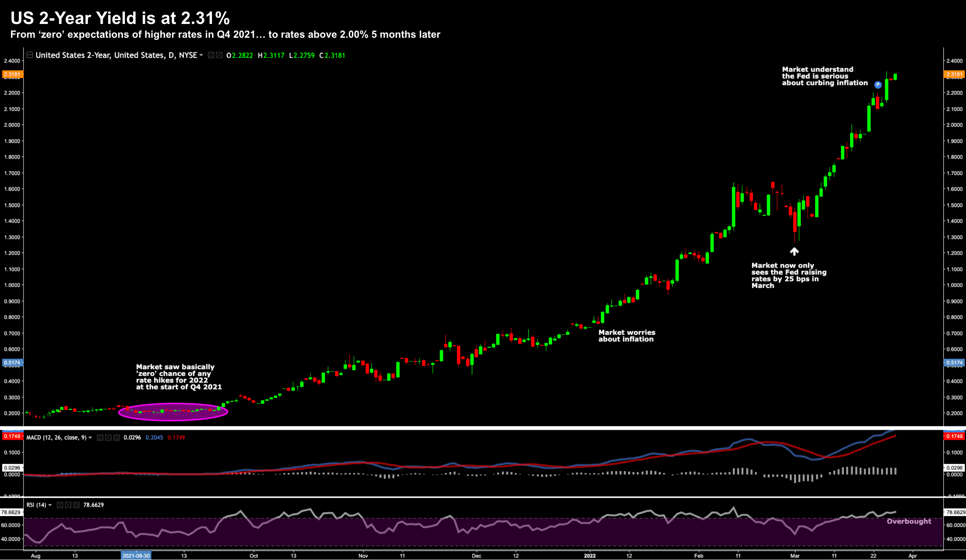Remove the RSI indicator with X icon
Viewport: 966px width, 560px height.
pyautogui.click(x=76, y=505)
